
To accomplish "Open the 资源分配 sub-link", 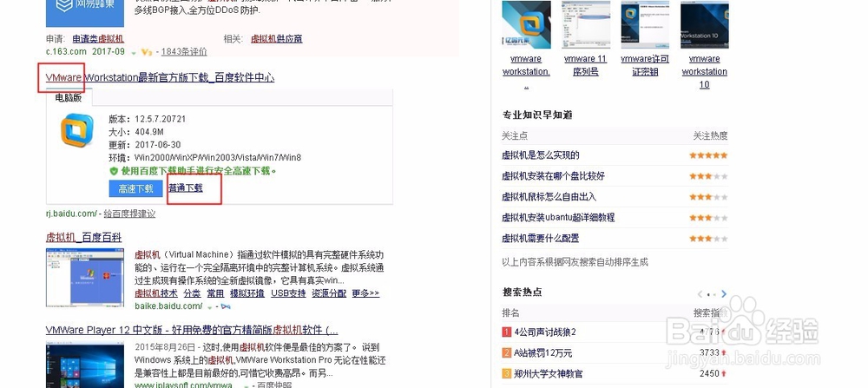I will (329, 293).
